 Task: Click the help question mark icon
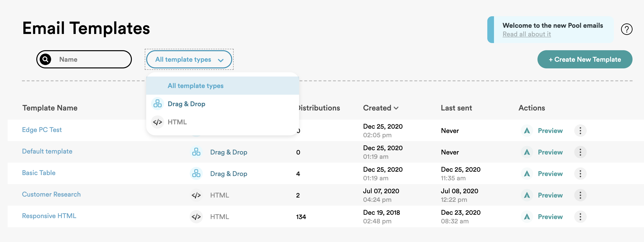626,29
